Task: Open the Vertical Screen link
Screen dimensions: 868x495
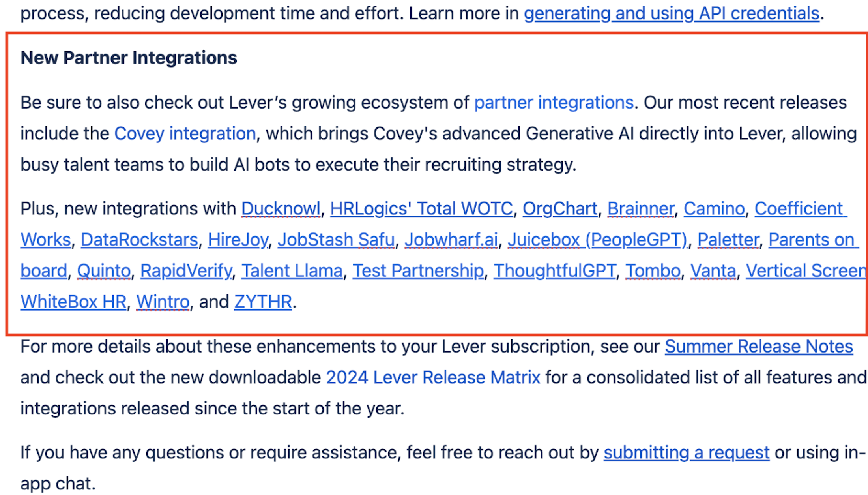Action: point(806,271)
